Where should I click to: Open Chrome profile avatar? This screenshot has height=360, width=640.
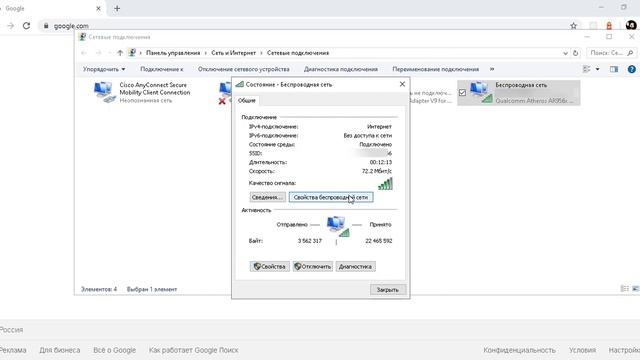pyautogui.click(x=631, y=25)
